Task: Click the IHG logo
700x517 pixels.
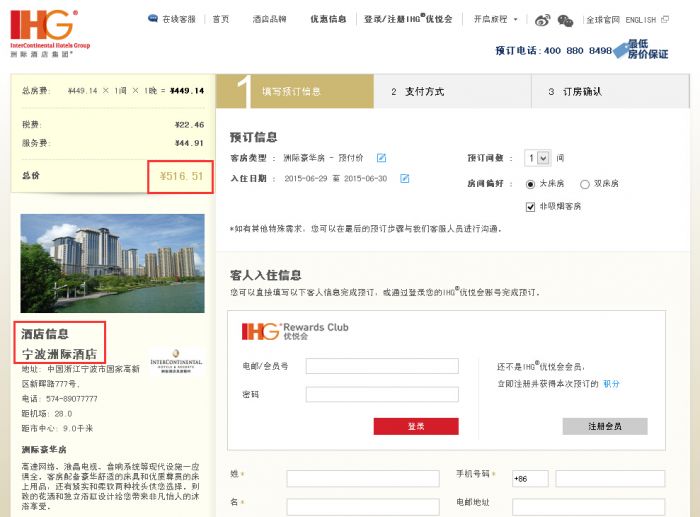Action: [x=50, y=33]
